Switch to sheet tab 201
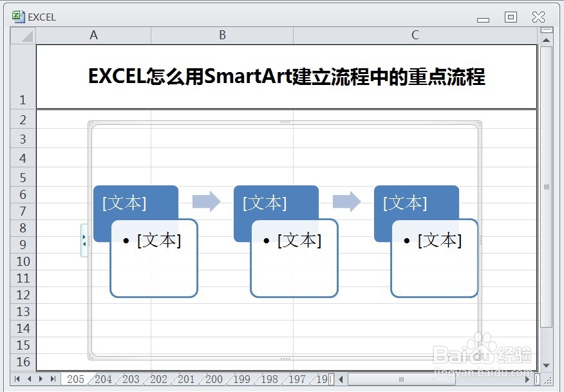Image resolution: width=564 pixels, height=392 pixels. coord(186,379)
